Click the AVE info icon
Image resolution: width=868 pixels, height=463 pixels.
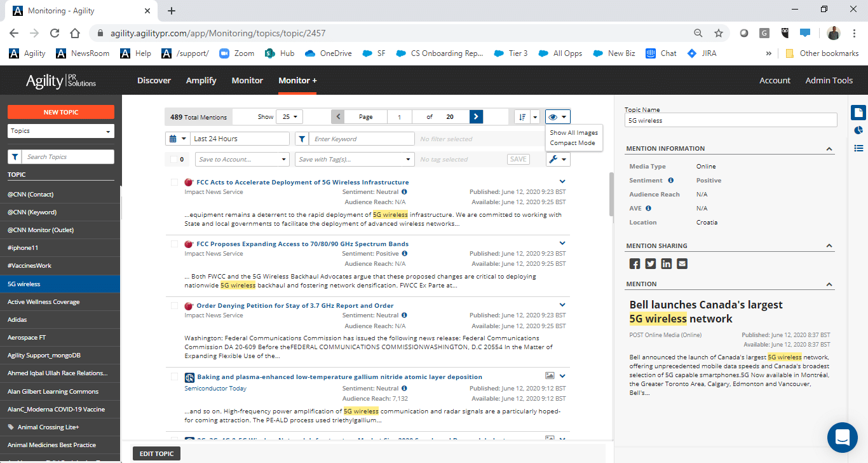click(648, 208)
